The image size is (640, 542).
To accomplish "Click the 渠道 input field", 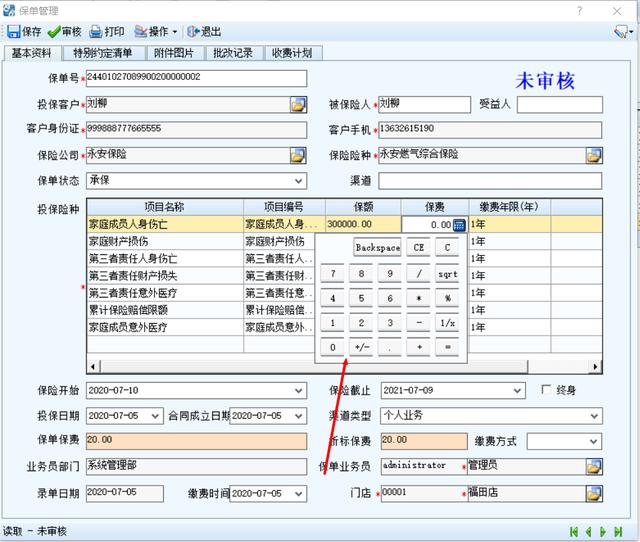I will (x=490, y=181).
